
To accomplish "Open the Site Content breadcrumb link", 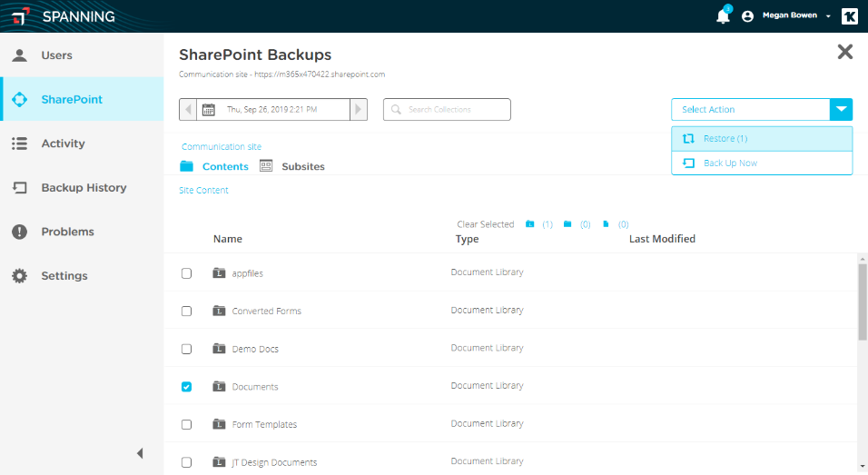I will [203, 190].
